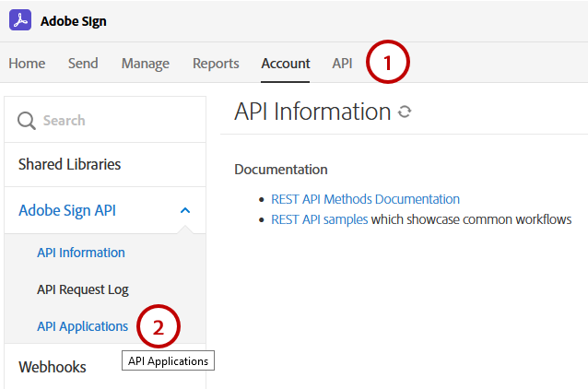Select Webhooks in the sidebar
588x389 pixels.
(x=53, y=367)
